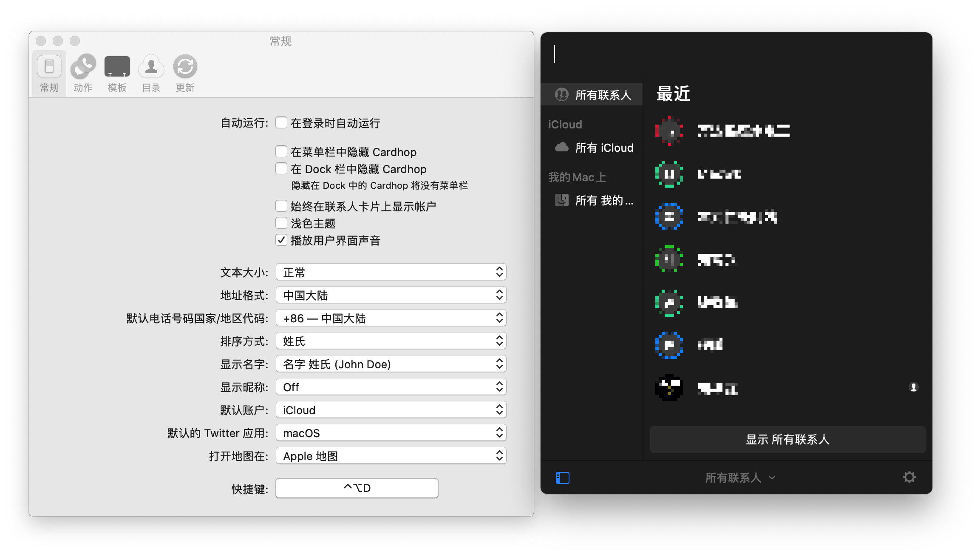Viewport: 980px width, 557px height.
Task: Click the Cardhop search input field
Action: pyautogui.click(x=735, y=54)
